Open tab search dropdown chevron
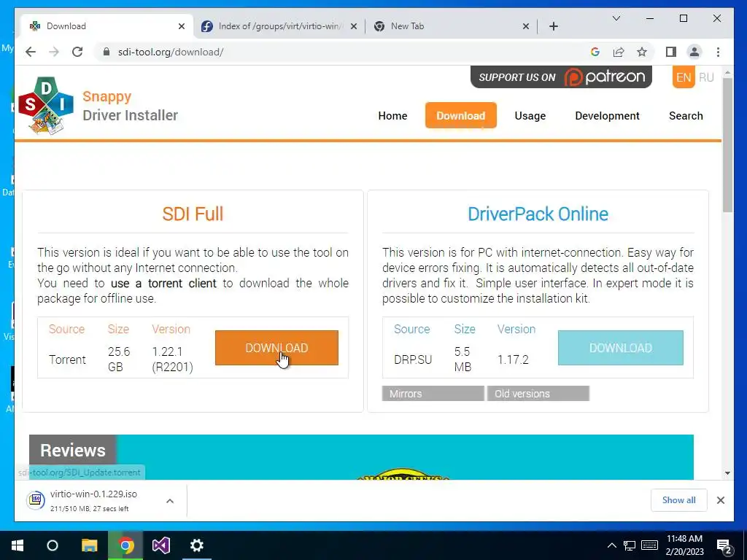Viewport: 747px width, 560px height. pyautogui.click(x=616, y=18)
